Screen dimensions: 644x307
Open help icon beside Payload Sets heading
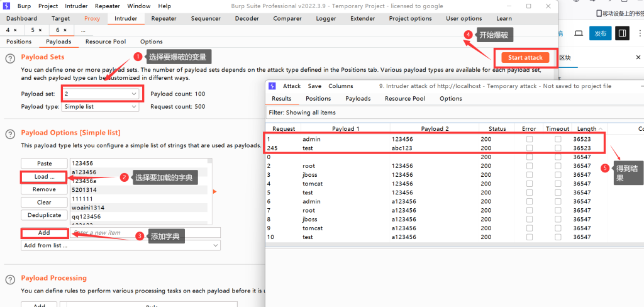(x=10, y=59)
